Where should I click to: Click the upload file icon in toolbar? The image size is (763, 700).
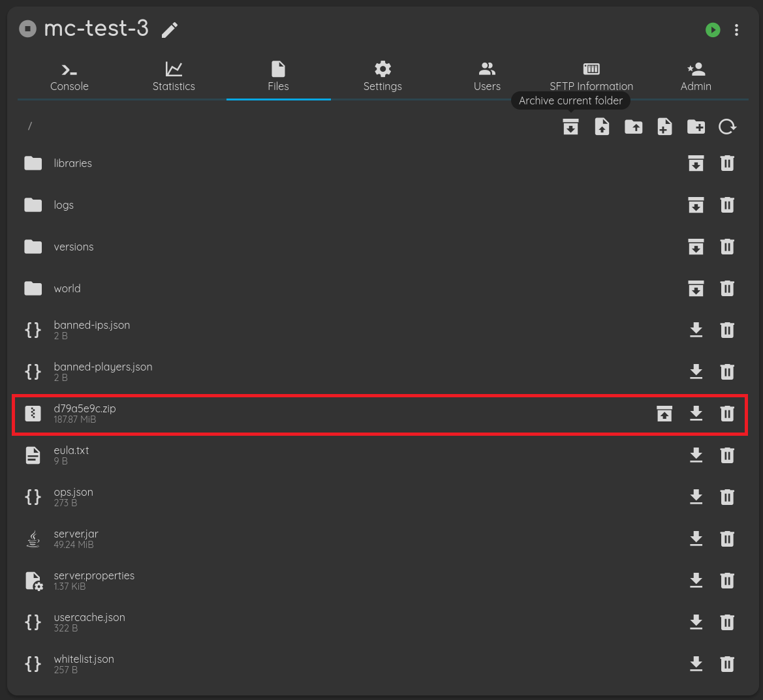click(602, 127)
